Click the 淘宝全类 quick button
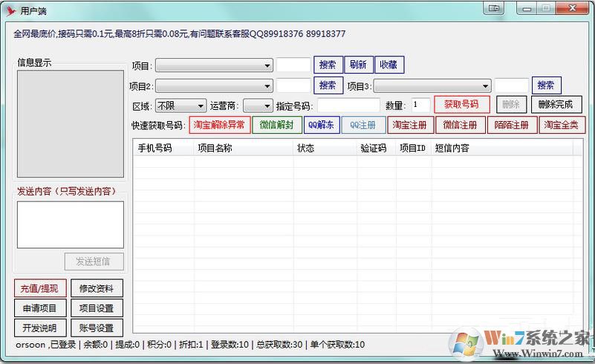This screenshot has height=364, width=595. (x=562, y=125)
